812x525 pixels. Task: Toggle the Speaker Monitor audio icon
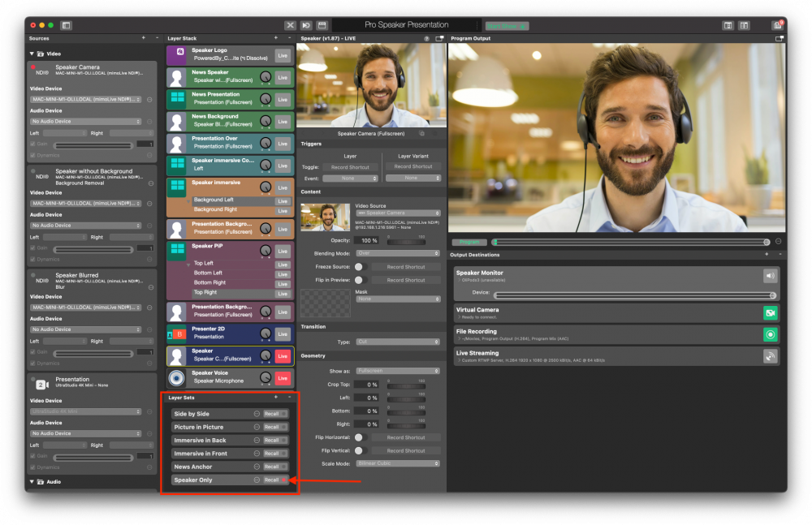pos(770,275)
